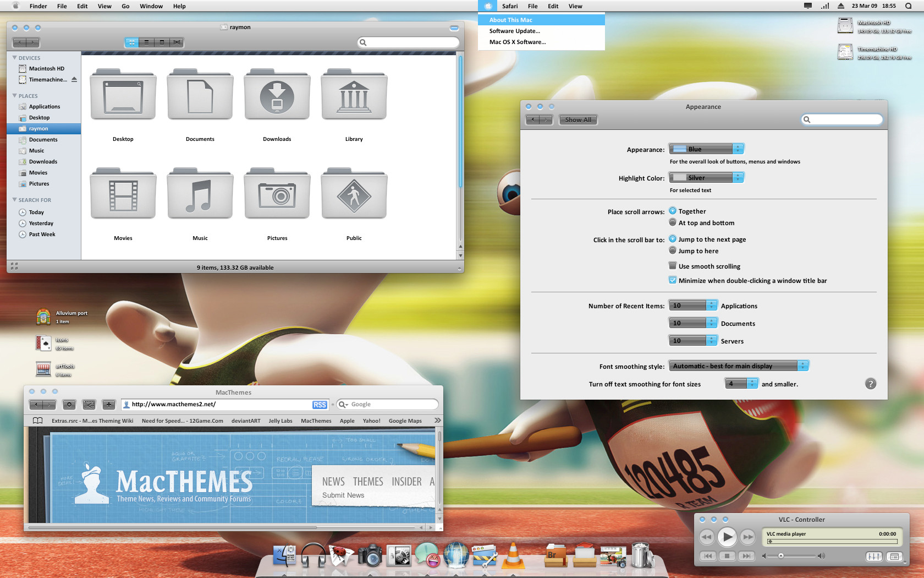Viewport: 924px width, 578px height.
Task: Open the deviantART bookmark
Action: click(246, 421)
